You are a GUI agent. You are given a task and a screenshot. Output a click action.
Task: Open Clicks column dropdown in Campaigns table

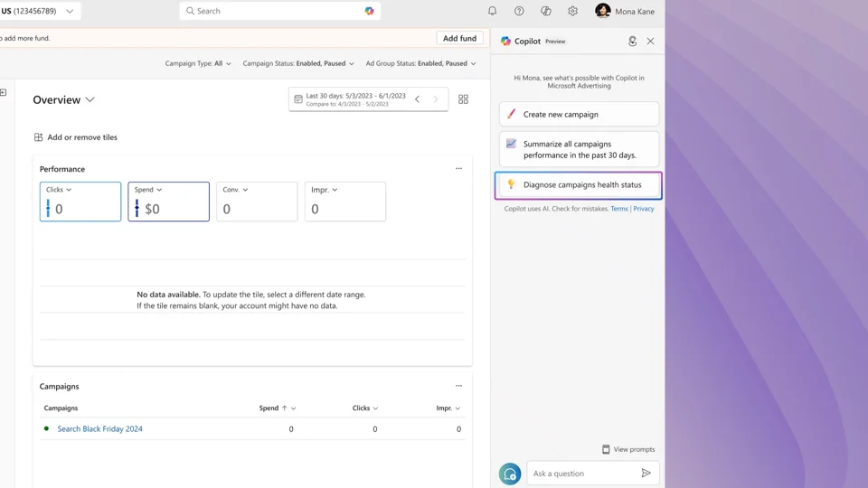pyautogui.click(x=375, y=408)
